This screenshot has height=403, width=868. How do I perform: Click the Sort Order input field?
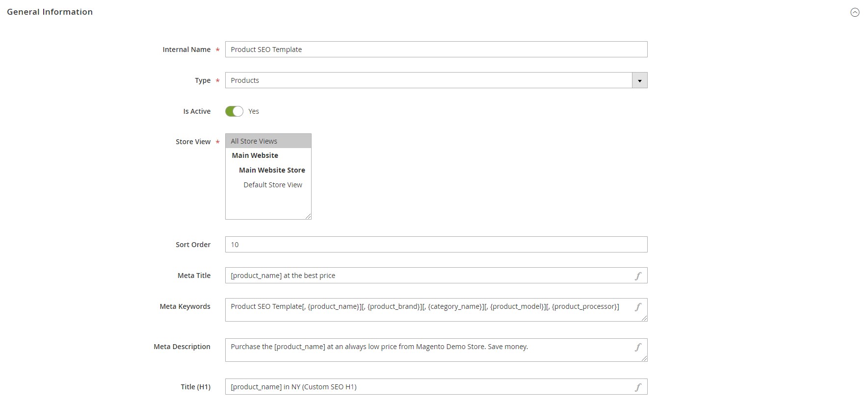[x=436, y=245]
